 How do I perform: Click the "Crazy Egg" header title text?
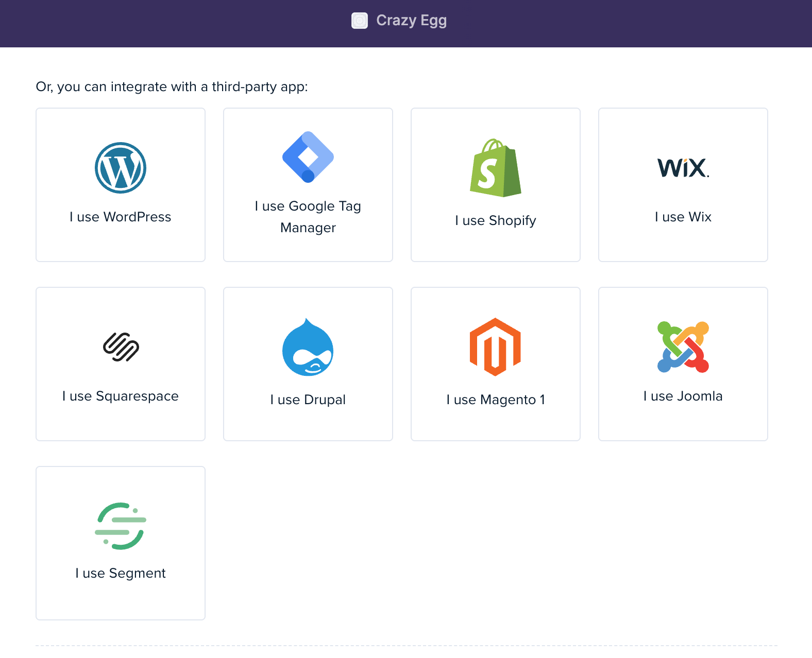(412, 21)
